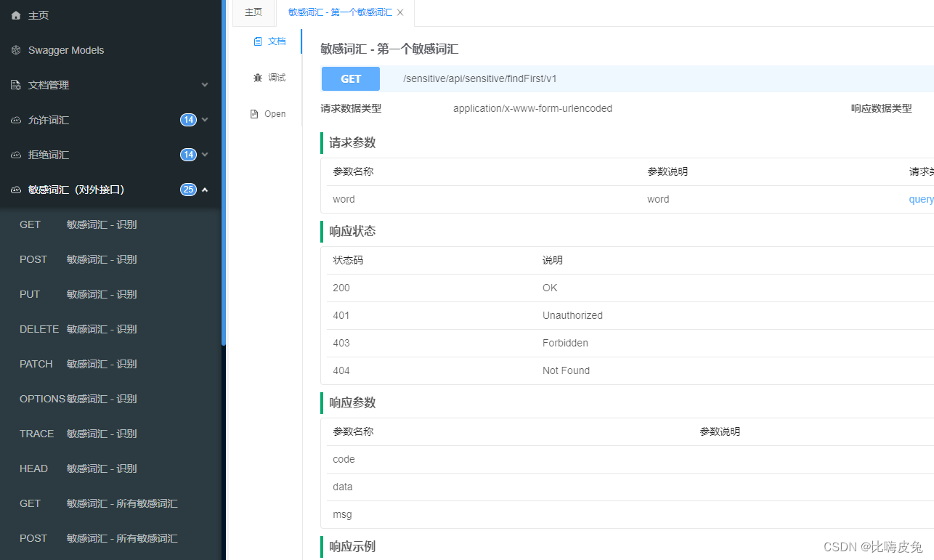Click the 响应状态 section heading
Screen dimensions: 934x560
click(x=352, y=231)
